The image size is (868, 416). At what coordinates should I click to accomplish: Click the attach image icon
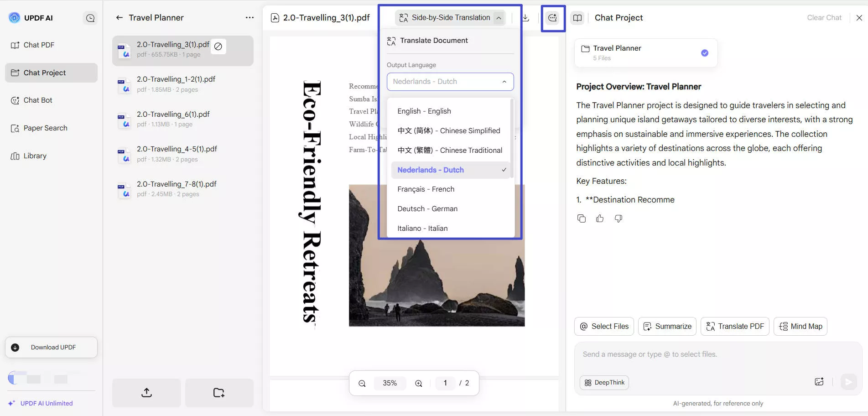click(819, 382)
